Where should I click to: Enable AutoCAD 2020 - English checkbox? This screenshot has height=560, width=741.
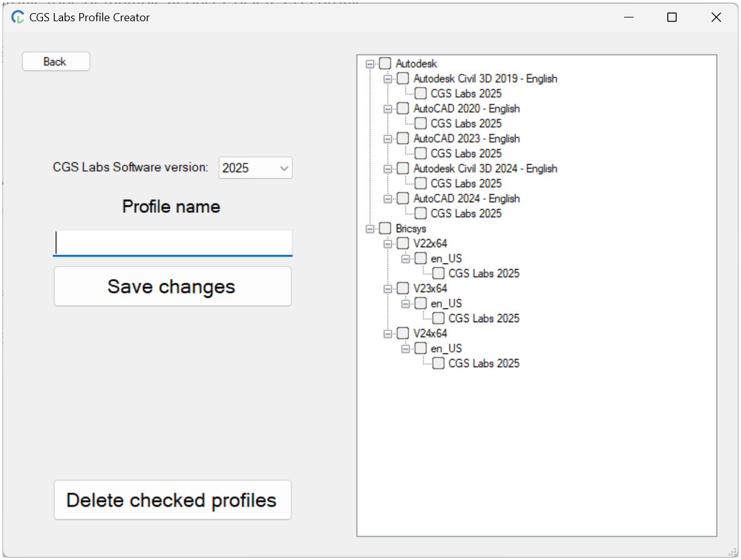403,109
